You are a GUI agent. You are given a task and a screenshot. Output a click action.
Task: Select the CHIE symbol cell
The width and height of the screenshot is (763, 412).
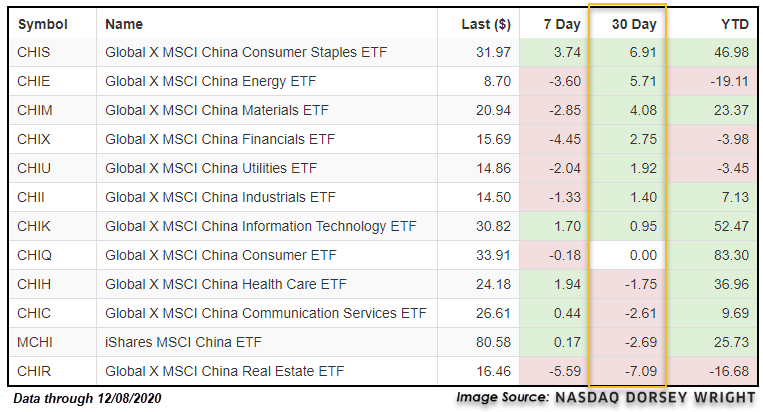click(x=34, y=81)
